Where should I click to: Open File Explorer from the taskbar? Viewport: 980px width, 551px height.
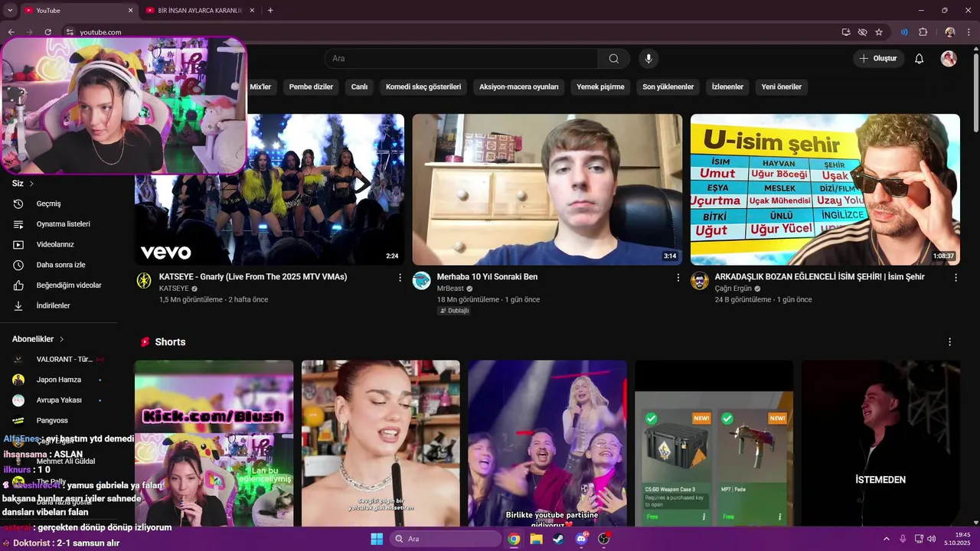(x=537, y=539)
